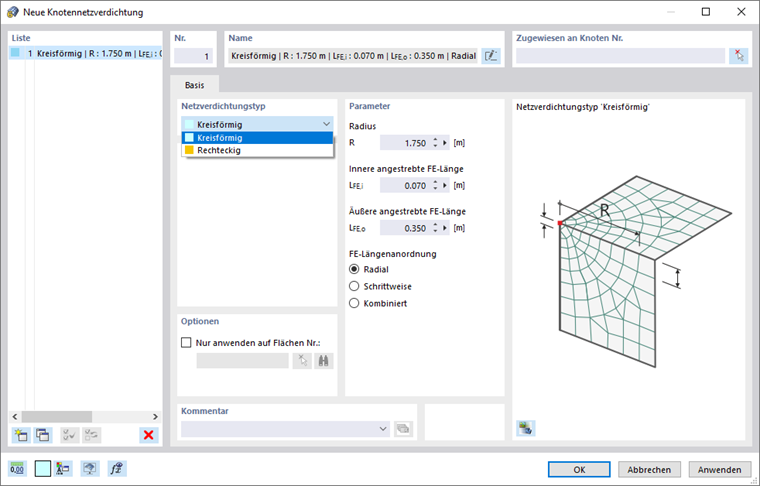Click the Zugewiesen an Knoten Nr. field
The image size is (760, 486).
click(620, 56)
